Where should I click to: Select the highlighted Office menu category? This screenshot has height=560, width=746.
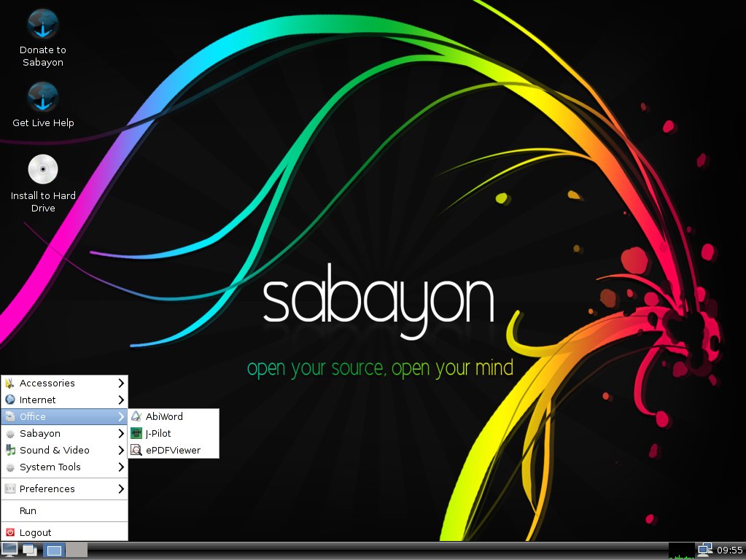click(65, 417)
